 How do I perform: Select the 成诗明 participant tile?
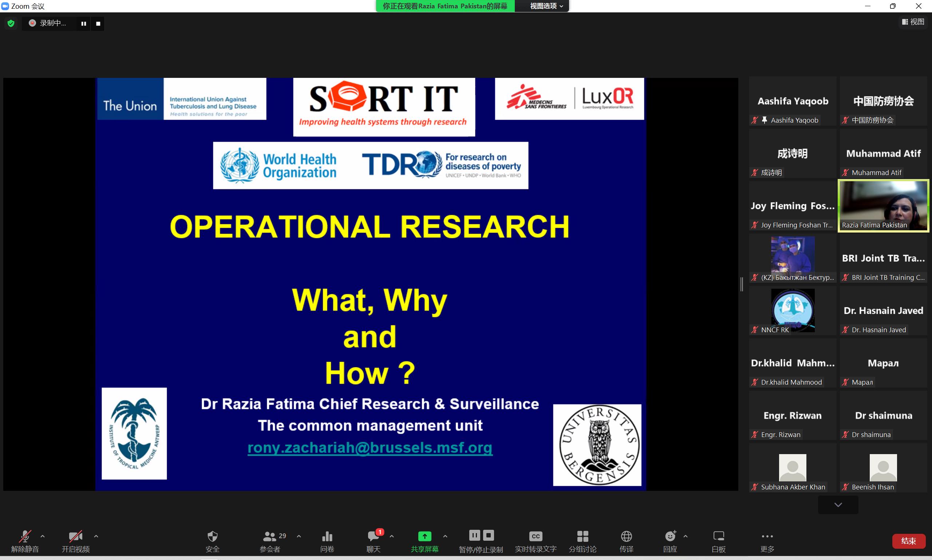click(x=793, y=154)
